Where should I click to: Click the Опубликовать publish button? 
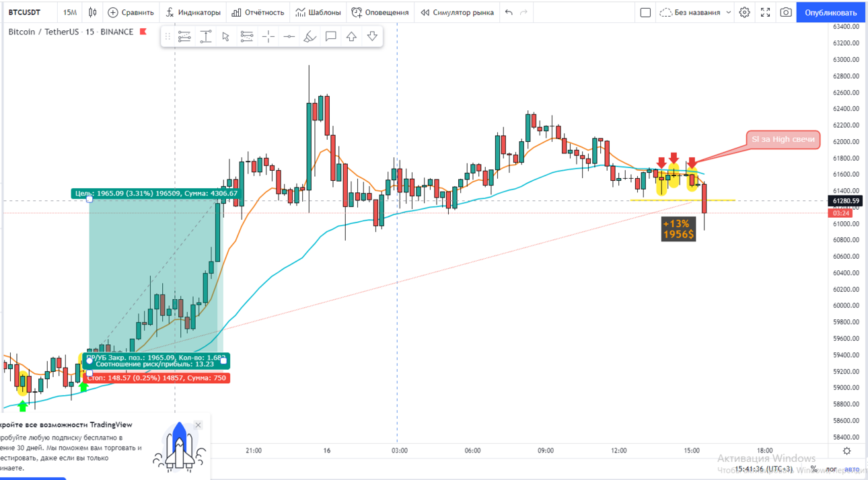(831, 12)
